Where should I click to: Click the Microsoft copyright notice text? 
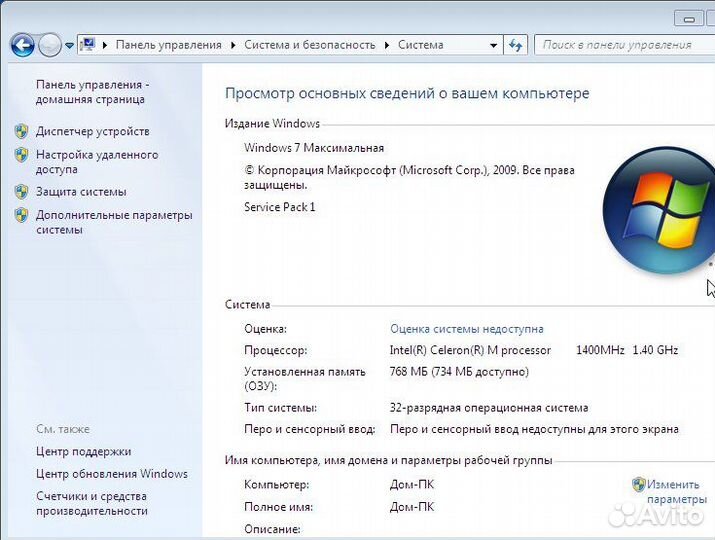pyautogui.click(x=409, y=177)
